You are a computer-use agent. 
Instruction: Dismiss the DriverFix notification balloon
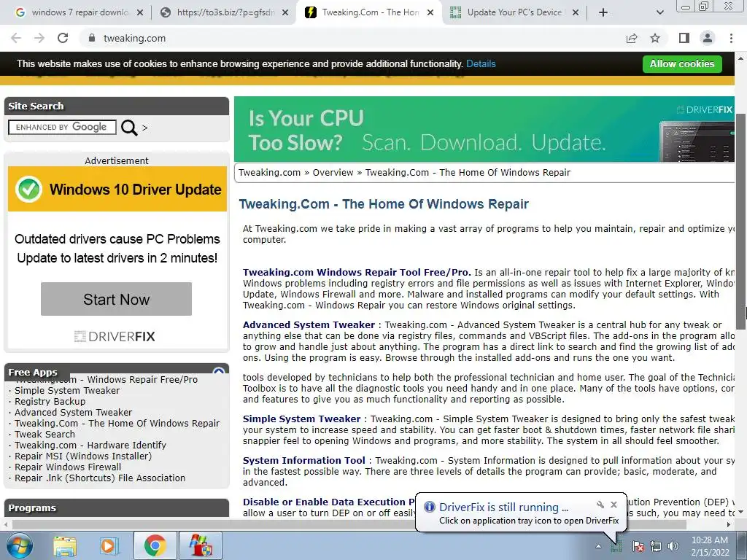(614, 505)
